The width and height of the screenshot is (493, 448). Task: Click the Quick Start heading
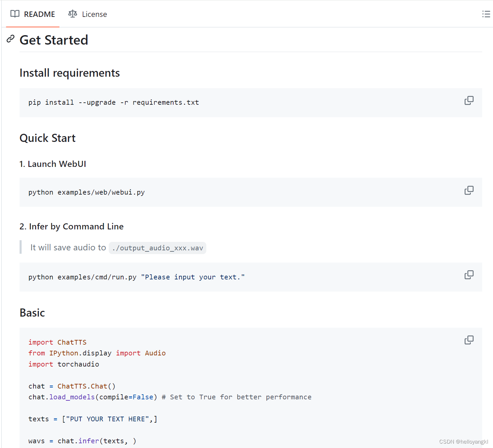pos(48,138)
